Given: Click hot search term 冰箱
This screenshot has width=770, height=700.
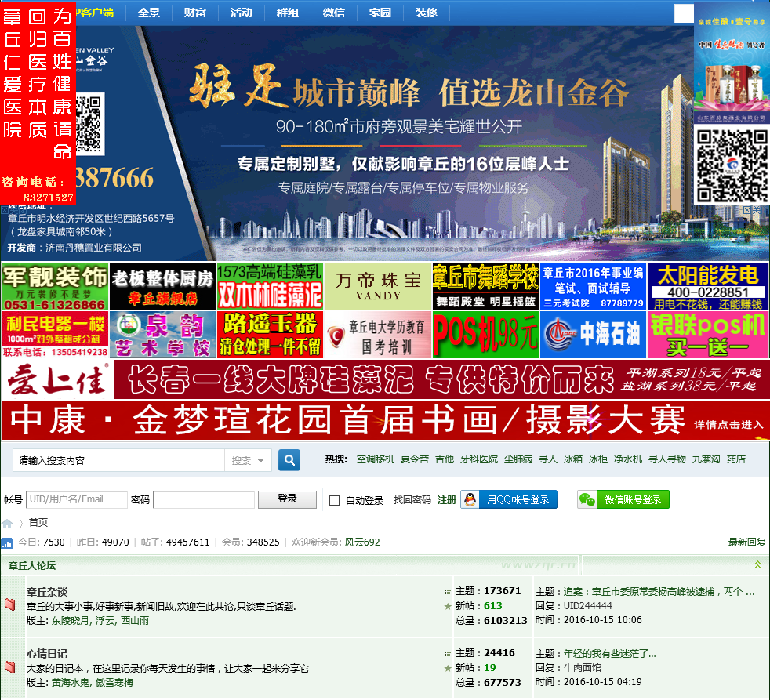Looking at the screenshot, I should pyautogui.click(x=573, y=459).
